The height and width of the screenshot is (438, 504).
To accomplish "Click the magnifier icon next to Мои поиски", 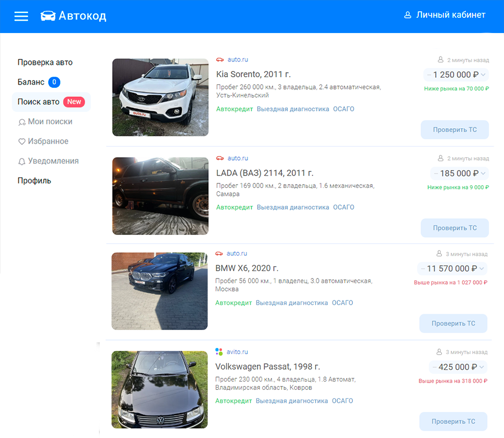I will (22, 122).
